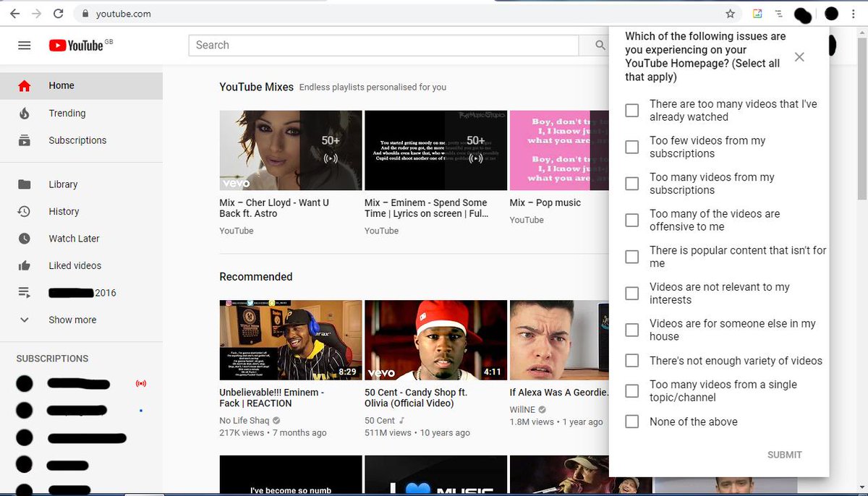Check 'None of the above'
The width and height of the screenshot is (868, 496).
coord(632,422)
